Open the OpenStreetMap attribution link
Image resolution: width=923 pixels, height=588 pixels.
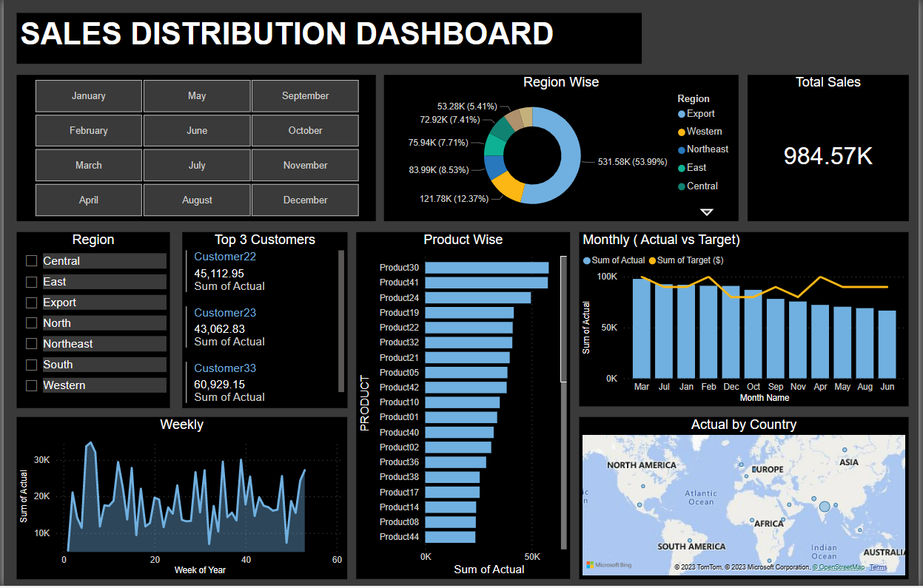[839, 567]
